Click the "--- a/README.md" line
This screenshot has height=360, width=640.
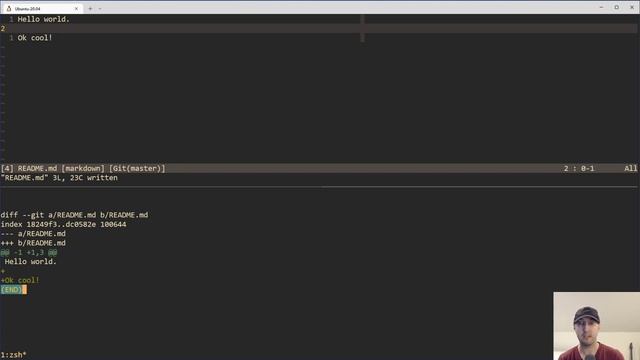(x=33, y=233)
